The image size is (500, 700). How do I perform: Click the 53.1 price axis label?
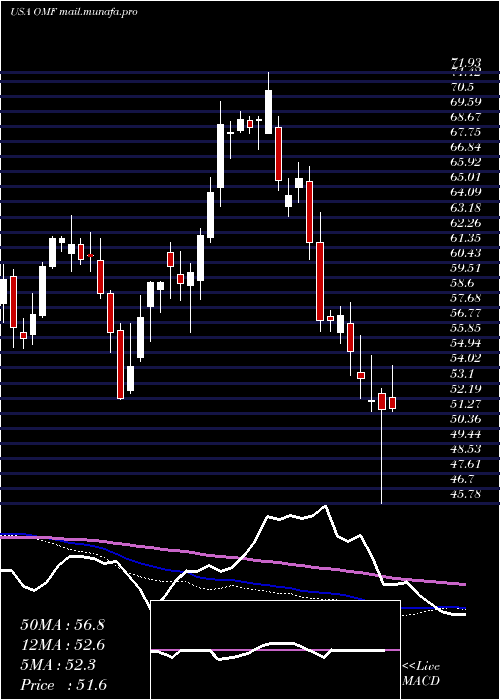coord(463,374)
